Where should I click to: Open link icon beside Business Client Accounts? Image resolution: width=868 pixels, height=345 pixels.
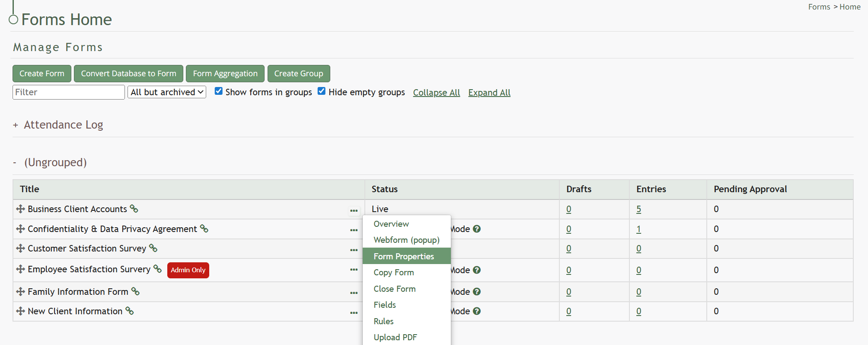(x=134, y=209)
